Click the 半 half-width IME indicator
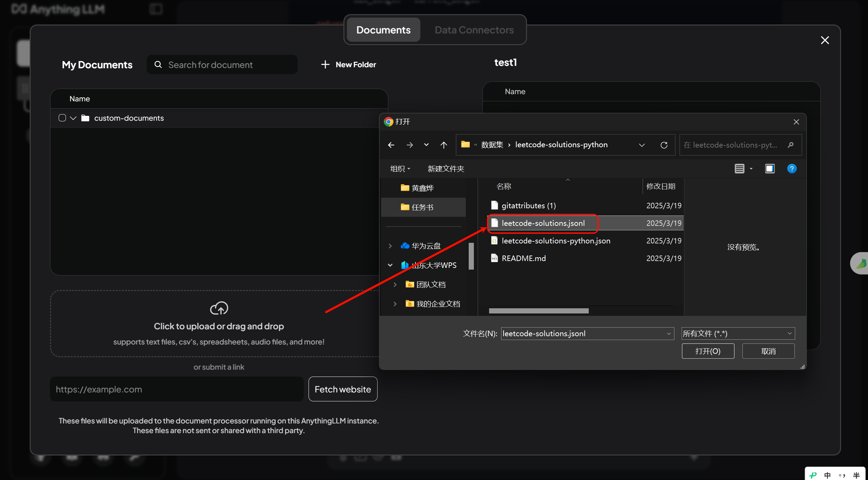Image resolution: width=868 pixels, height=480 pixels. point(856,475)
